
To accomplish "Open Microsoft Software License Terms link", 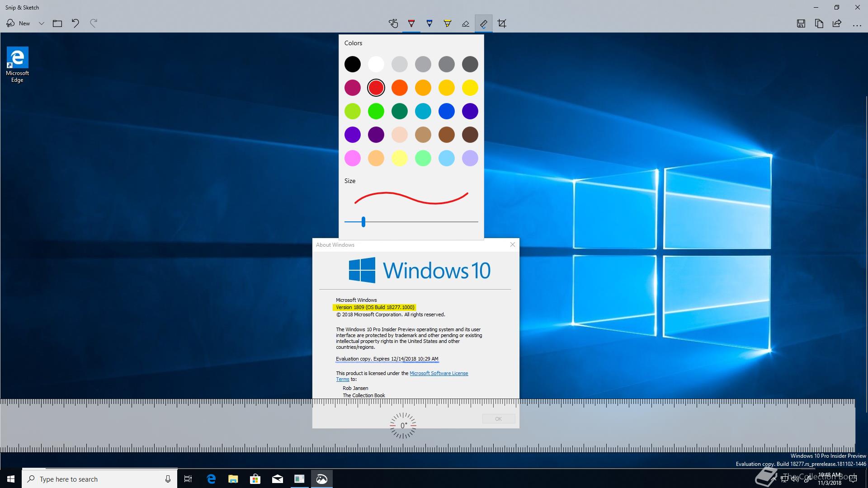I will coord(439,373).
